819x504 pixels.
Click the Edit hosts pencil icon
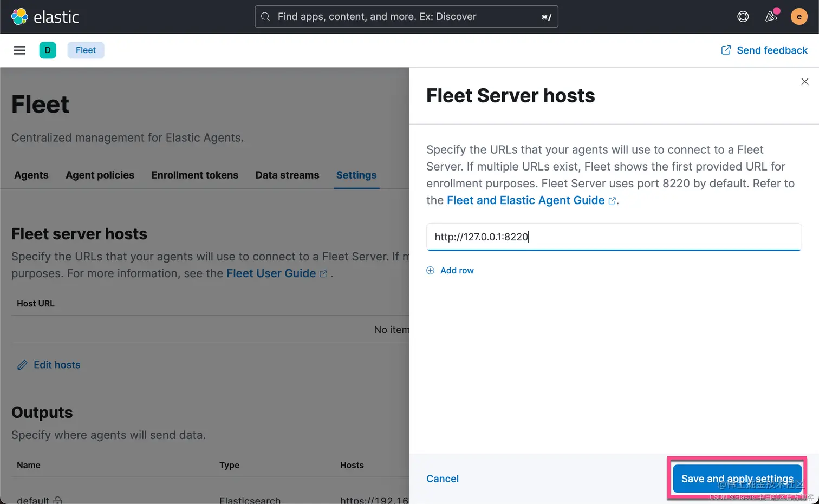coord(22,365)
